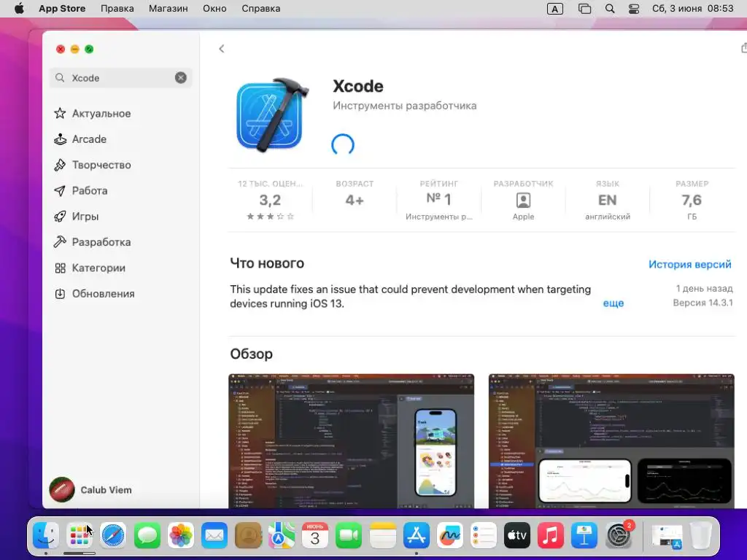Viewport: 747px width, 560px height.
Task: Open Calub Viem account profile
Action: pos(91,489)
